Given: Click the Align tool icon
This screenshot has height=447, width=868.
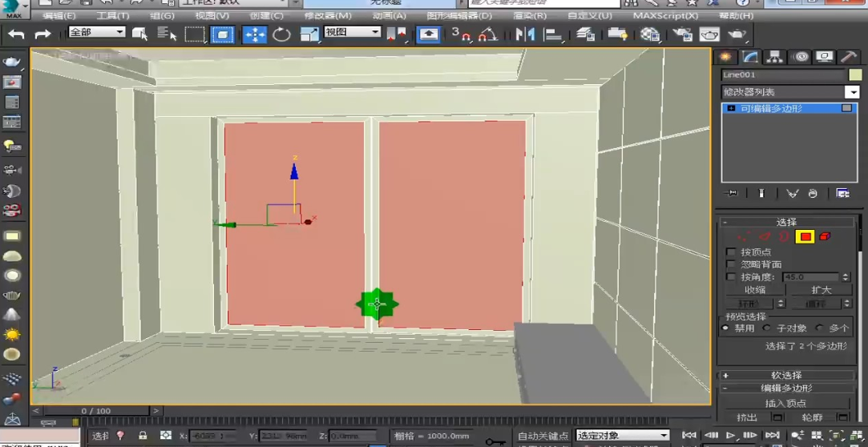Looking at the screenshot, I should pos(553,34).
